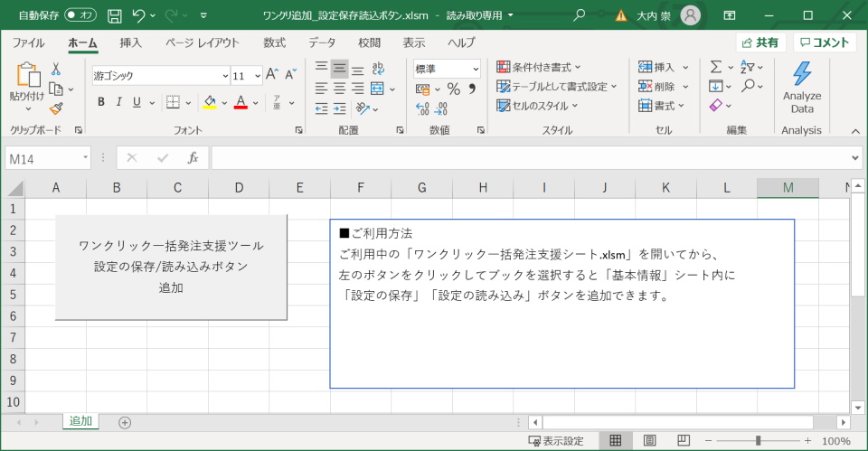Open the font name dropdown
The image size is (868, 451).
tap(225, 76)
